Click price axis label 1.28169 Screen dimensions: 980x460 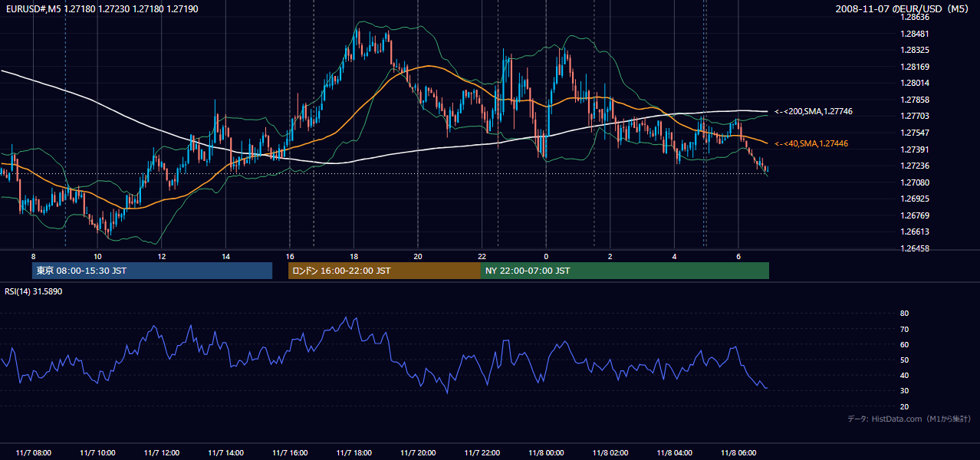click(916, 67)
